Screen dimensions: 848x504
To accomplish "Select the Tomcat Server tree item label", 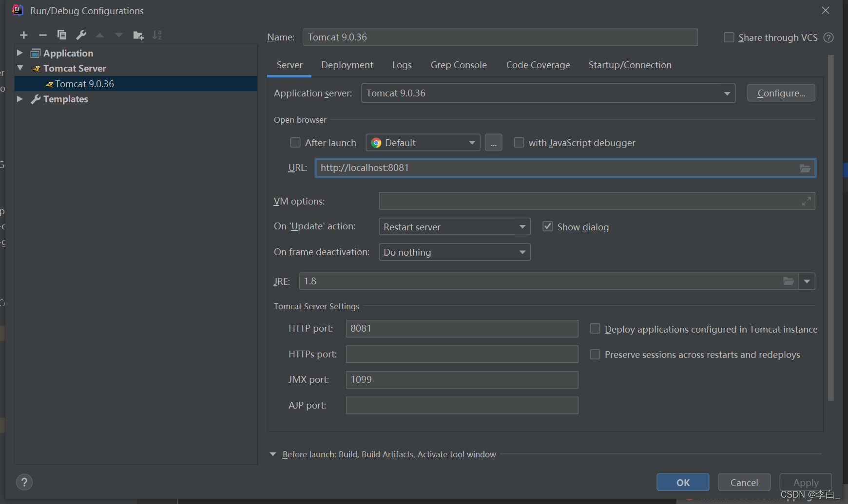I will 75,68.
